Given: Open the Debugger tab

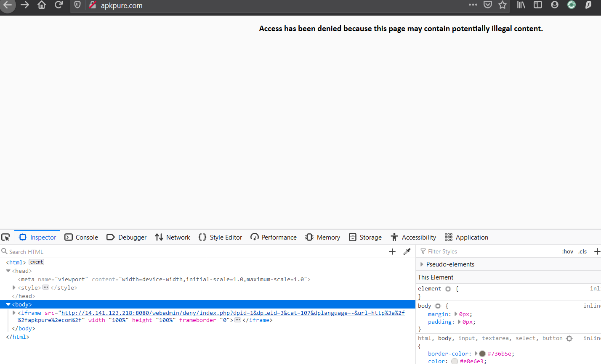Looking at the screenshot, I should point(126,237).
